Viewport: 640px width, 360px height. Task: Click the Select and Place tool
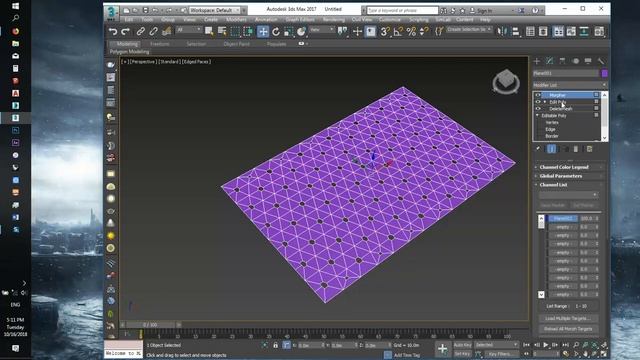tap(301, 31)
